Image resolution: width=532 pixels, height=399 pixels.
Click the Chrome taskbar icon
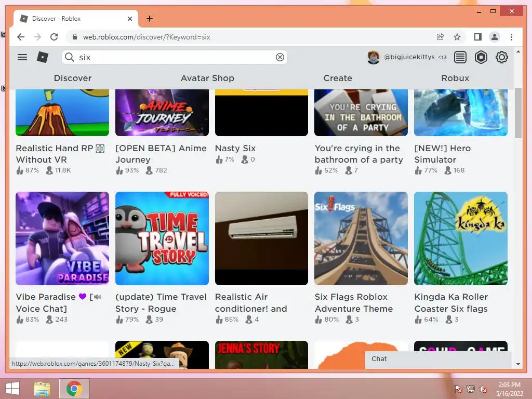click(74, 389)
